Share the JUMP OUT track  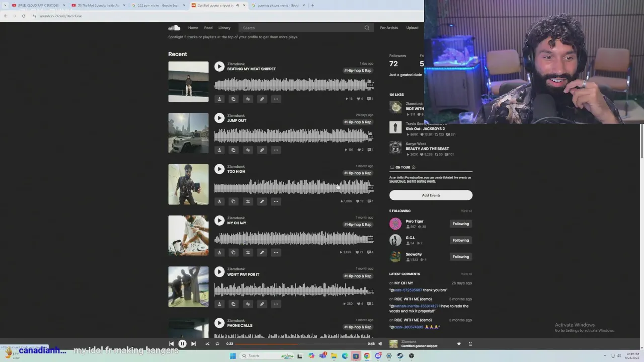[219, 150]
